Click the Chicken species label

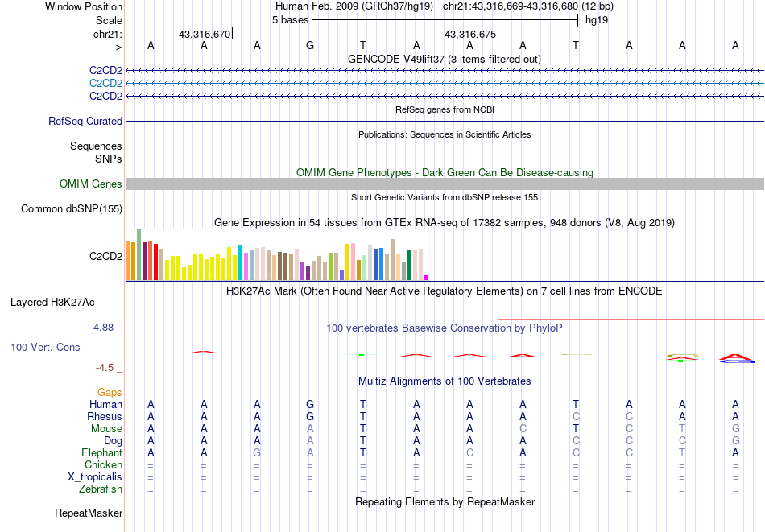pos(103,464)
